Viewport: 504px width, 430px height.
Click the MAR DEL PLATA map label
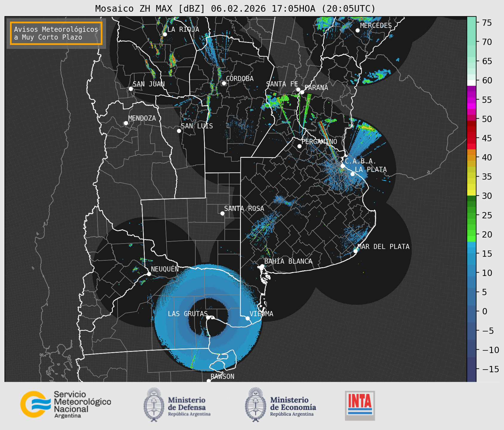point(383,247)
